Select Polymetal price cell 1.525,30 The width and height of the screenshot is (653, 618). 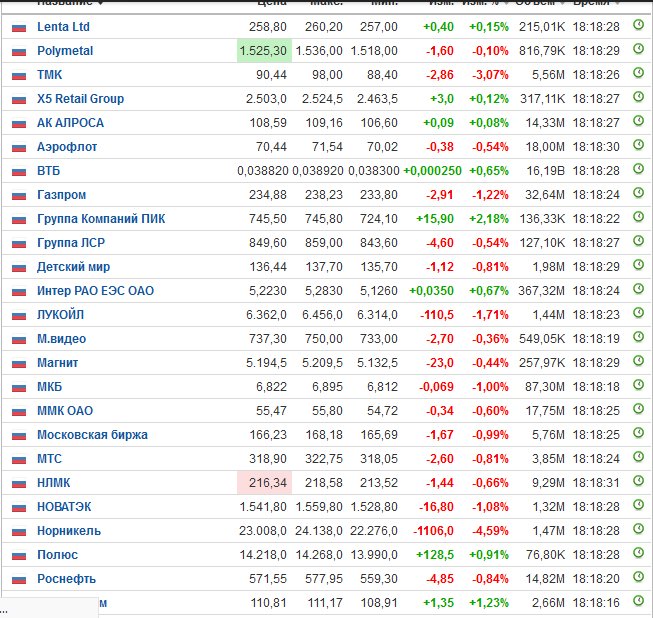tap(264, 51)
